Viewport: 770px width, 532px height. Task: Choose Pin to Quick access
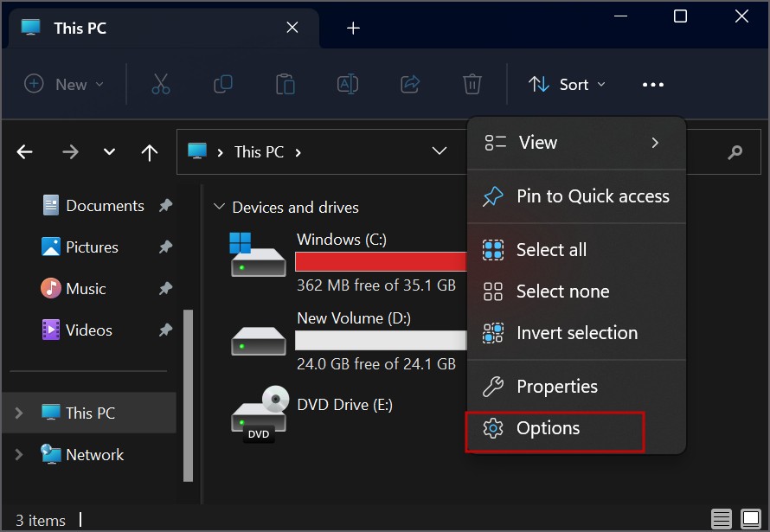575,196
